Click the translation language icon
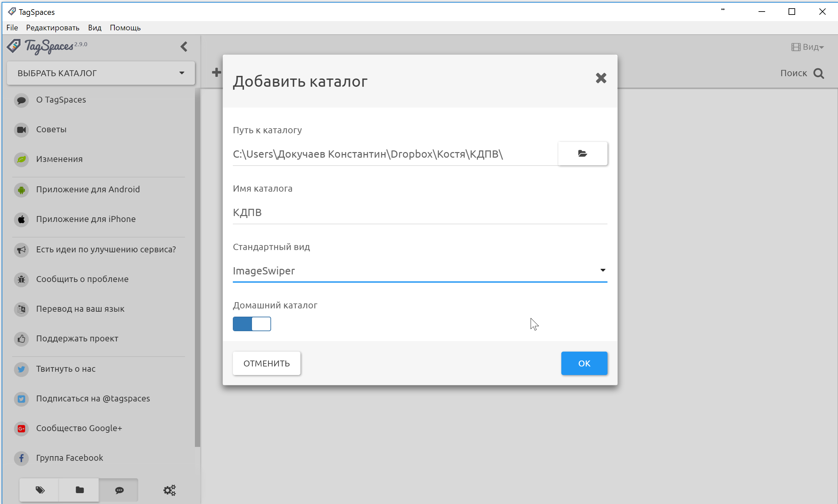This screenshot has width=838, height=504. (x=21, y=309)
